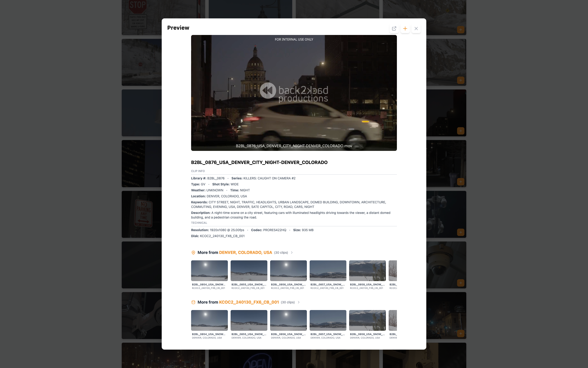The width and height of the screenshot is (588, 368).
Task: Expand more KCOC2 disk clips with the chevron
Action: (x=299, y=302)
